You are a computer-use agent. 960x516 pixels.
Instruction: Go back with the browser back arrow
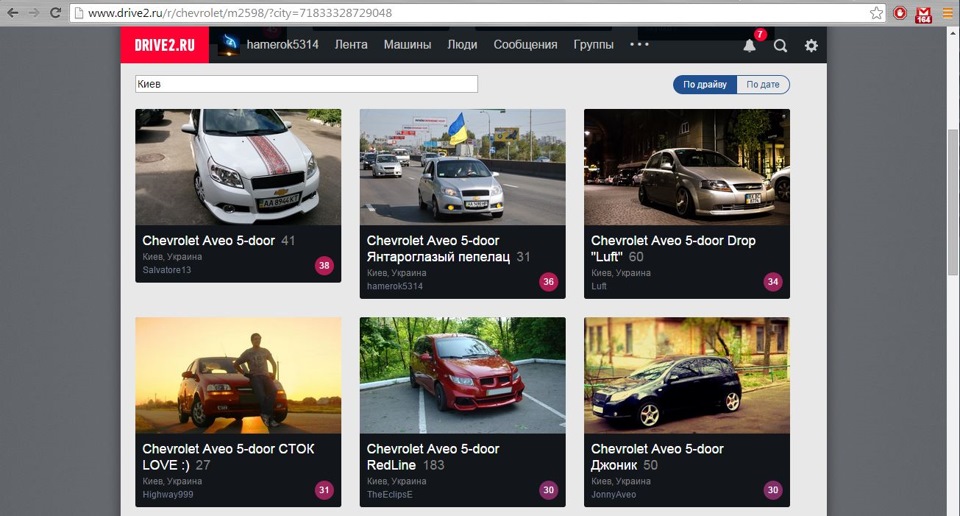pos(12,12)
